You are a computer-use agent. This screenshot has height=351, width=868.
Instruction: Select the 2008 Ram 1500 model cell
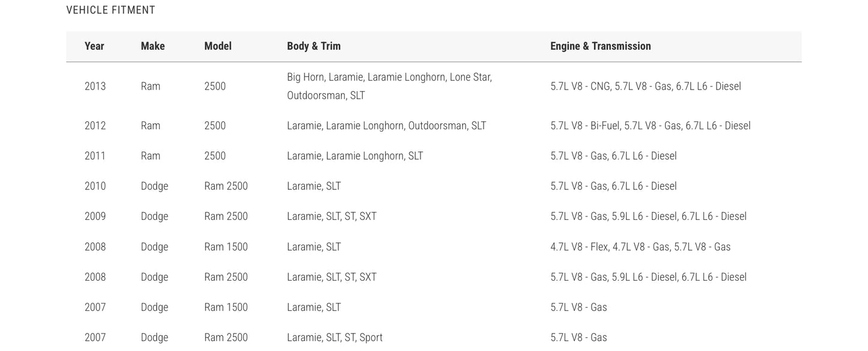(x=226, y=247)
